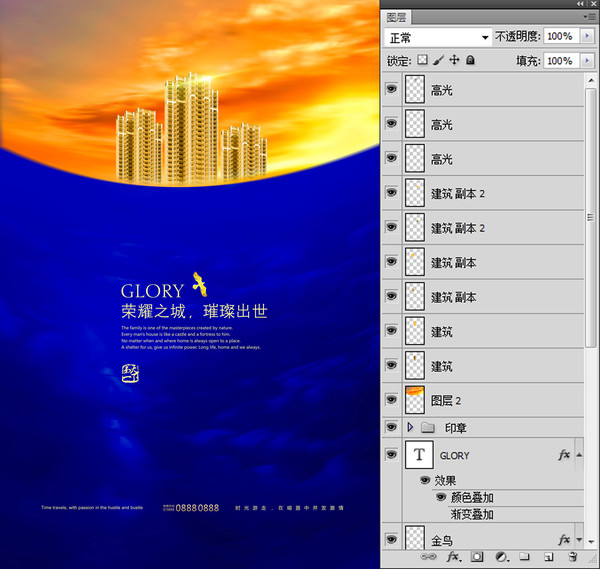600x569 pixels.
Task: Click the 颜色叠加 effect label
Action: [472, 497]
